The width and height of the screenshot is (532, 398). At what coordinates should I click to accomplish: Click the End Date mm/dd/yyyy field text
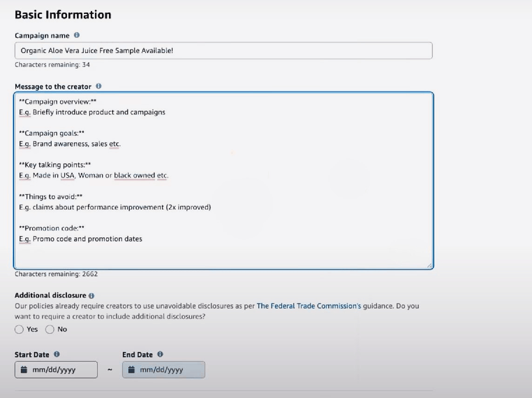(162, 370)
